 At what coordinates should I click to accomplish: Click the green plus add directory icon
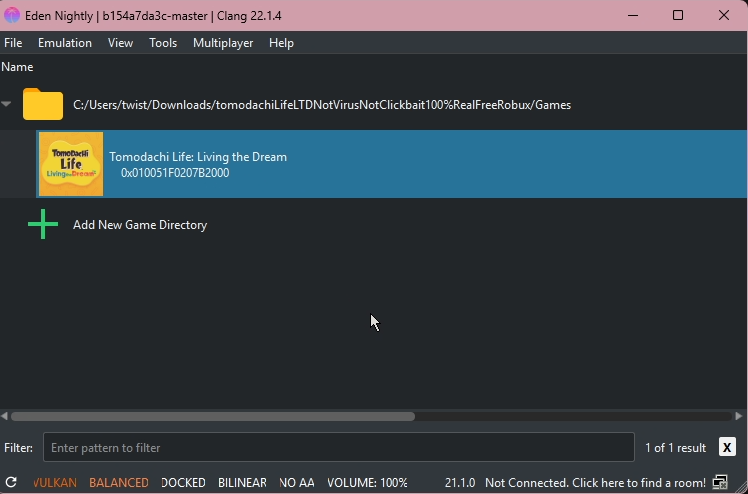pos(43,224)
